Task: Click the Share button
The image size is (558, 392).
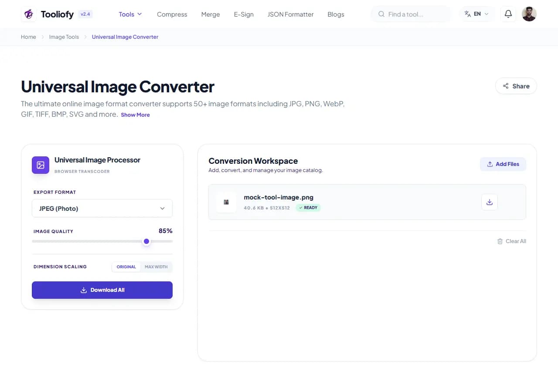Action: coord(516,86)
